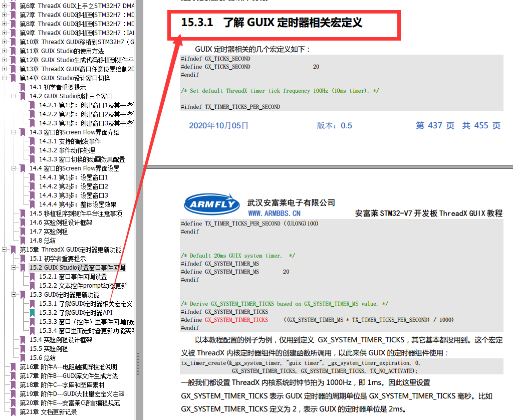Click bookmark icon of 第10章 ThreadX GUIX移植
This screenshot has height=420, width=513.
click(13, 42)
